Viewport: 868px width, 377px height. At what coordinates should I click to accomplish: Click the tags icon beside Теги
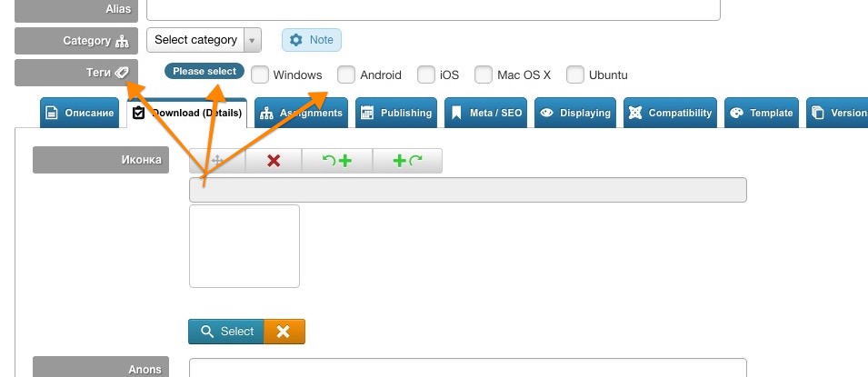[x=122, y=73]
